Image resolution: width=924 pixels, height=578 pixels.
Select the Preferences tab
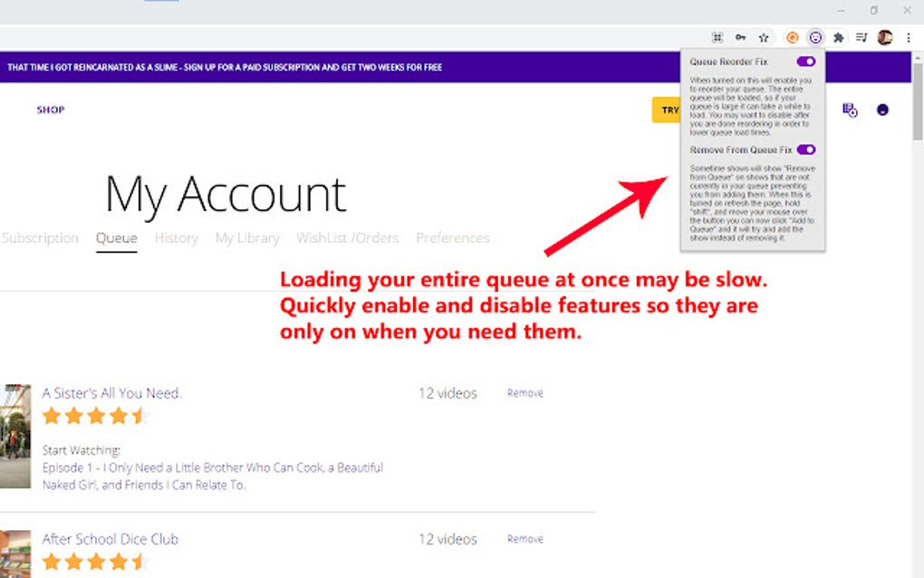(x=453, y=238)
